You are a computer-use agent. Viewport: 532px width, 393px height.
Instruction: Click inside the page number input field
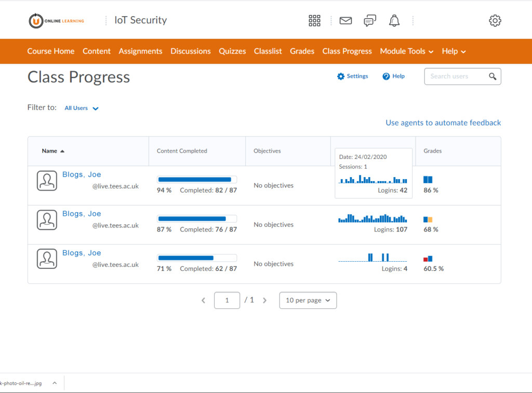pyautogui.click(x=227, y=300)
